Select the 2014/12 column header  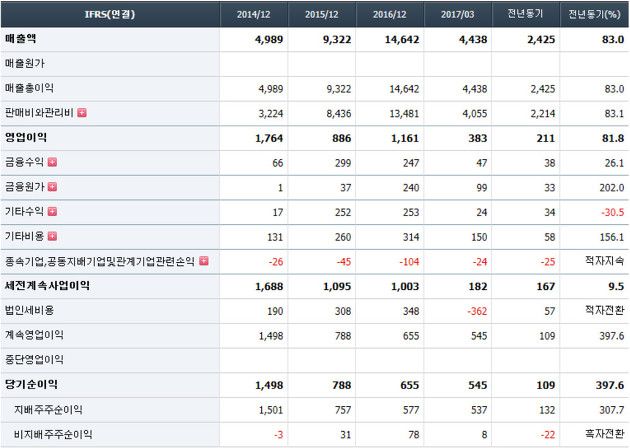[x=254, y=14]
